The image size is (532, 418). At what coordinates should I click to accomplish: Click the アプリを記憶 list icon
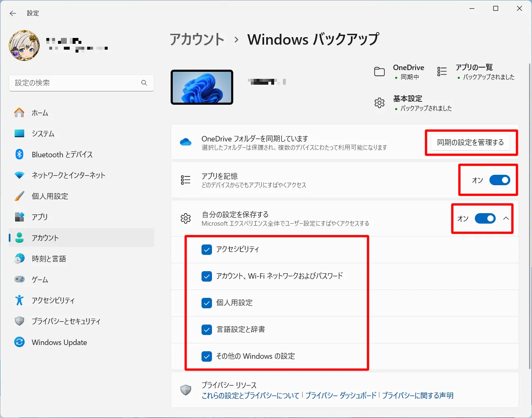click(186, 180)
